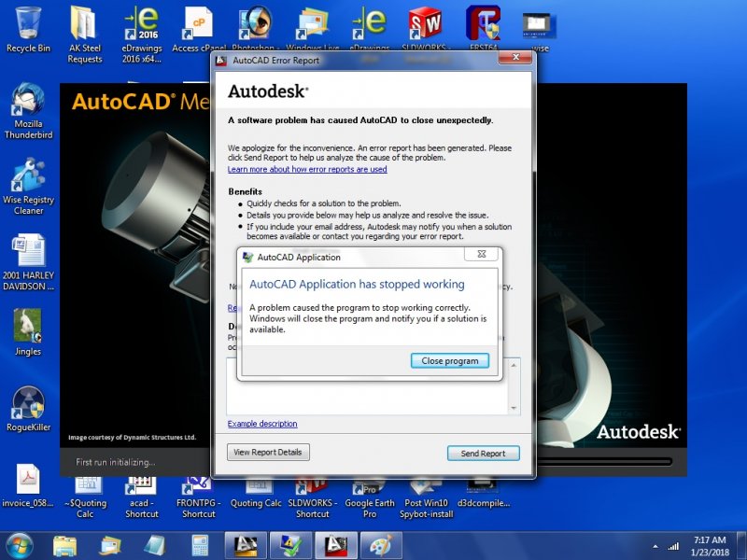747x560 pixels.
Task: Open Windows Explorer from the taskbar
Action: click(x=64, y=546)
